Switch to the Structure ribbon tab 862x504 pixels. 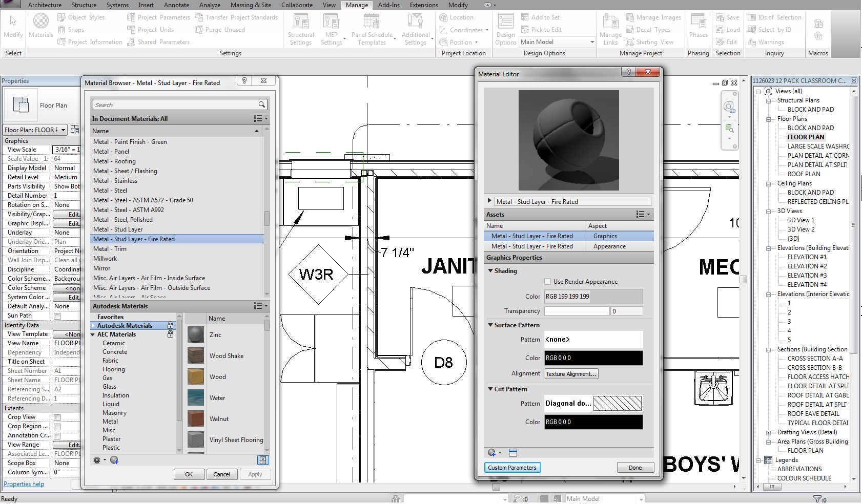coord(84,5)
